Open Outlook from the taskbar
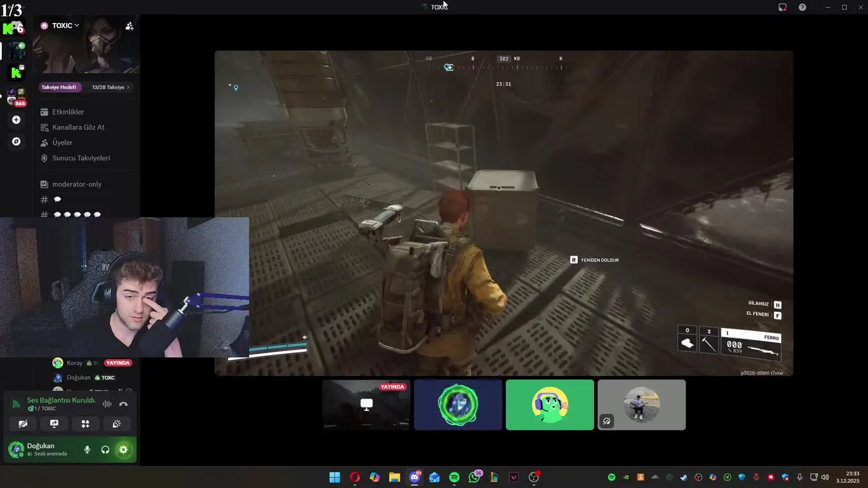 pos(434,477)
